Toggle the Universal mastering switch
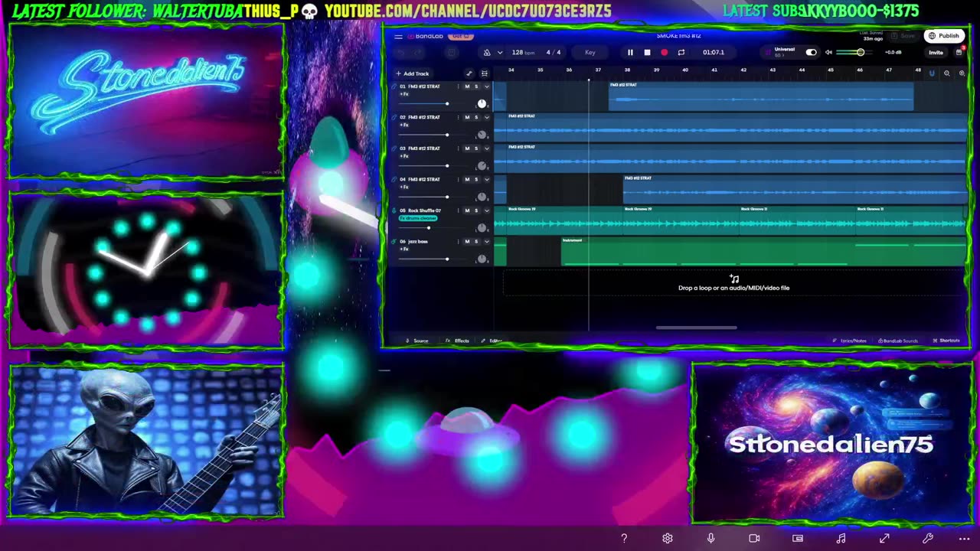 coord(811,52)
